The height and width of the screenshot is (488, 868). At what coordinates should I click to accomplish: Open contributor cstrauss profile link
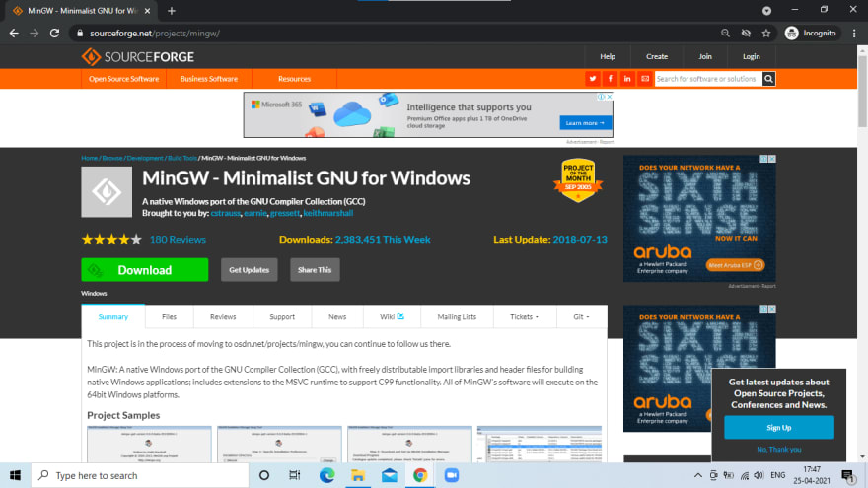pos(225,213)
